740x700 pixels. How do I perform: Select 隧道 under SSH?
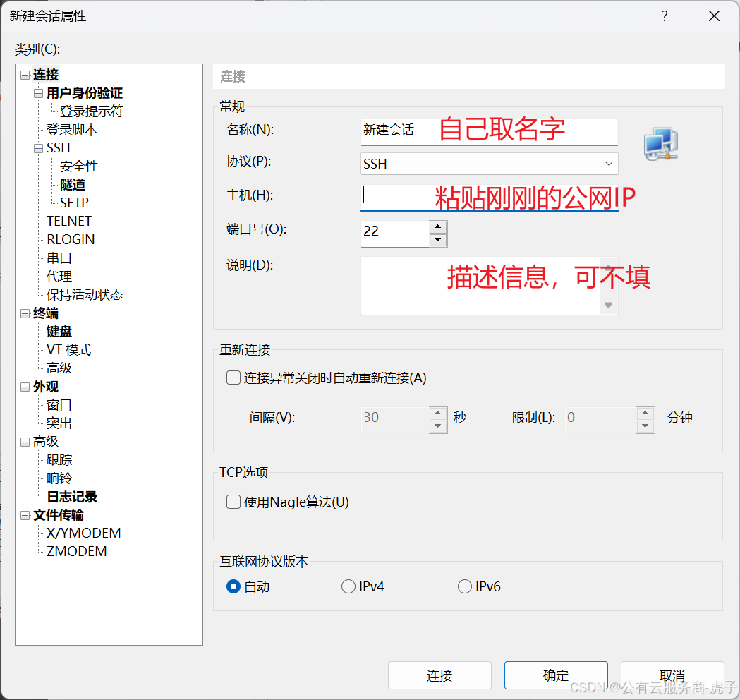point(73,185)
